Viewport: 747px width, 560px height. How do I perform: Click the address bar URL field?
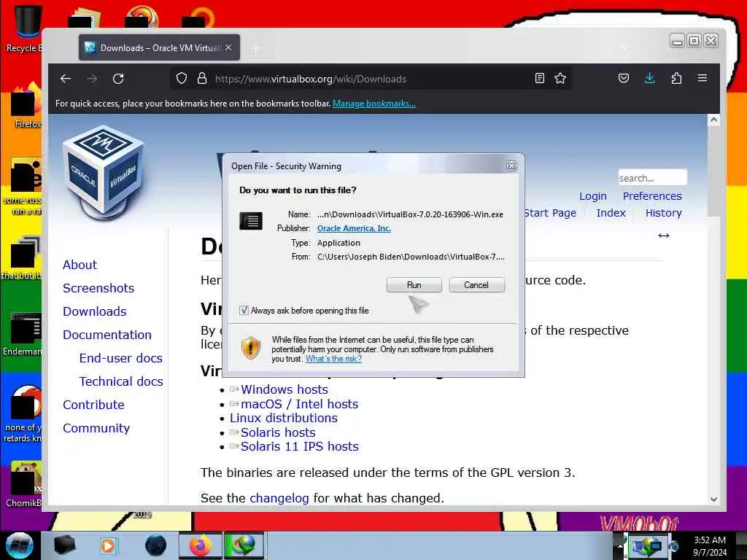pos(371,79)
